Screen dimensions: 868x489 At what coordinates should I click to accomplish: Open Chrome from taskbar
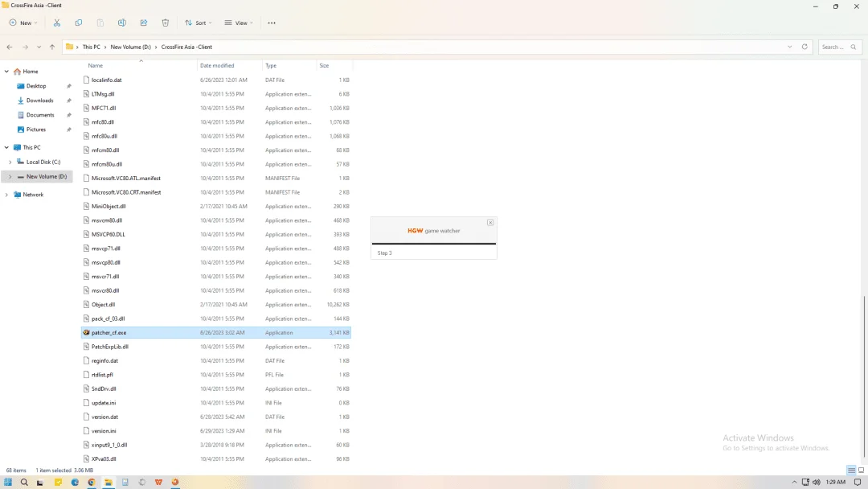[x=92, y=483]
